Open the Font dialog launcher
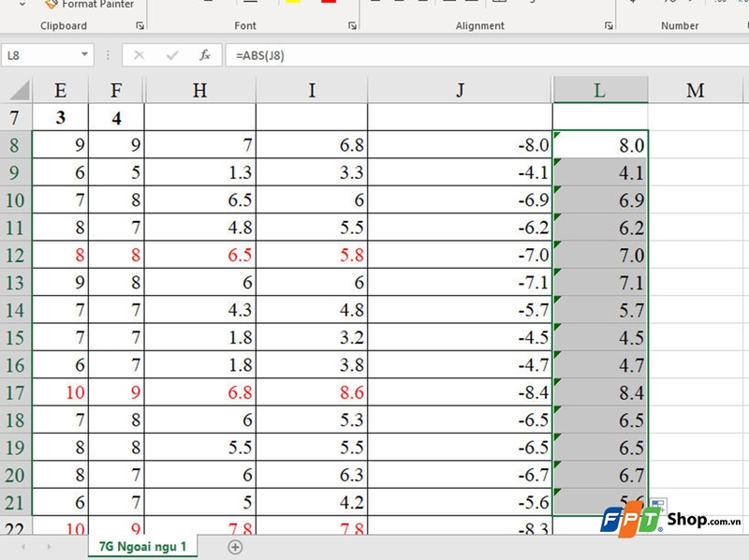 click(x=353, y=25)
